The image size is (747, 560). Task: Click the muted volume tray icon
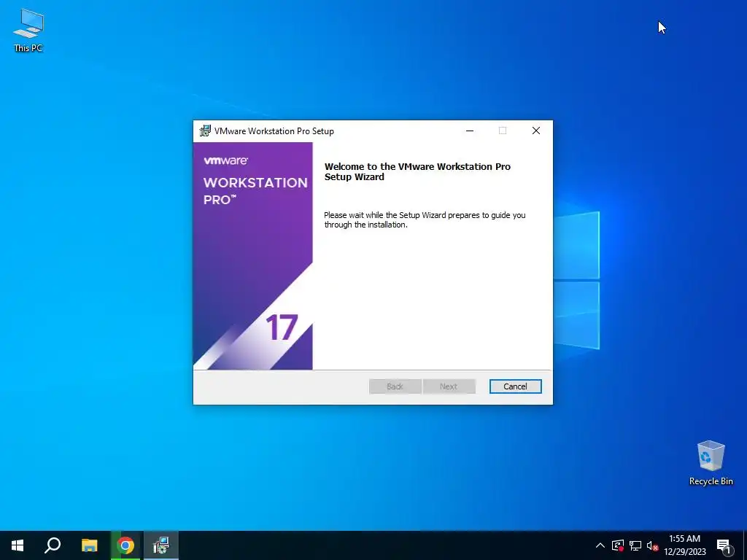tap(652, 545)
